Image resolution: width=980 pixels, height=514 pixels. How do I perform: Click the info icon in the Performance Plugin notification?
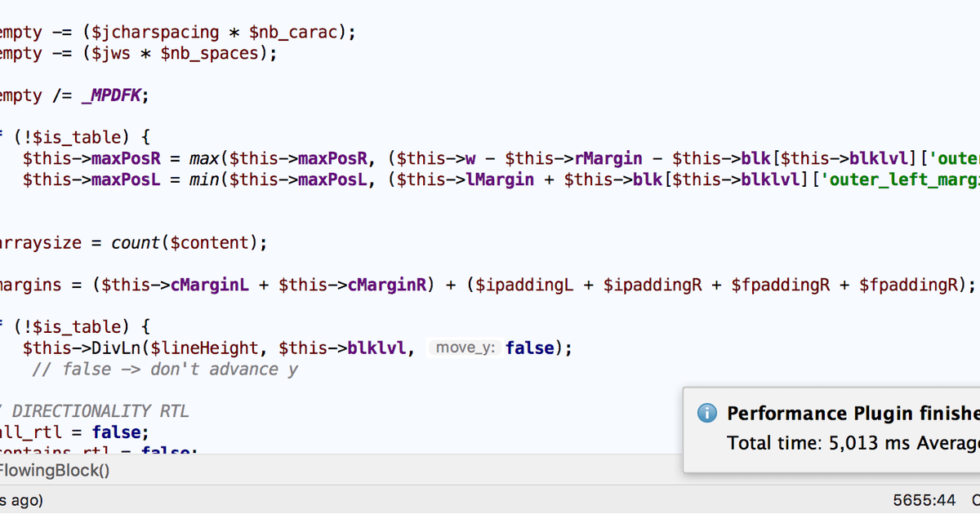pos(706,413)
